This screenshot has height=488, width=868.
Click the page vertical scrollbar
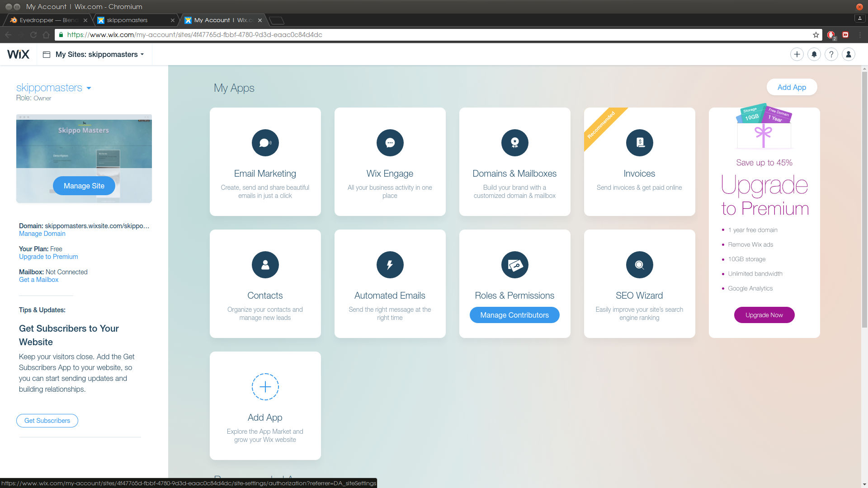point(864,199)
